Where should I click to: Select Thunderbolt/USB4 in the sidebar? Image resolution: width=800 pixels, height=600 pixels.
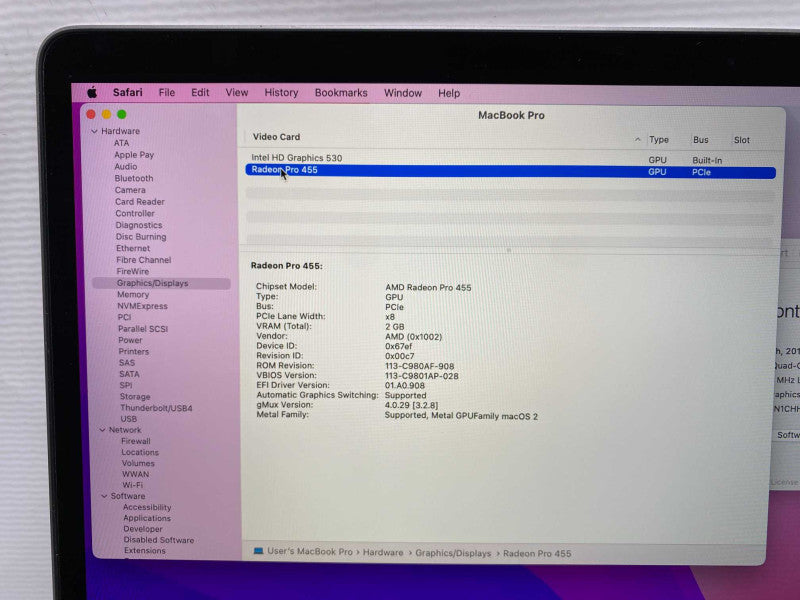tap(156, 408)
